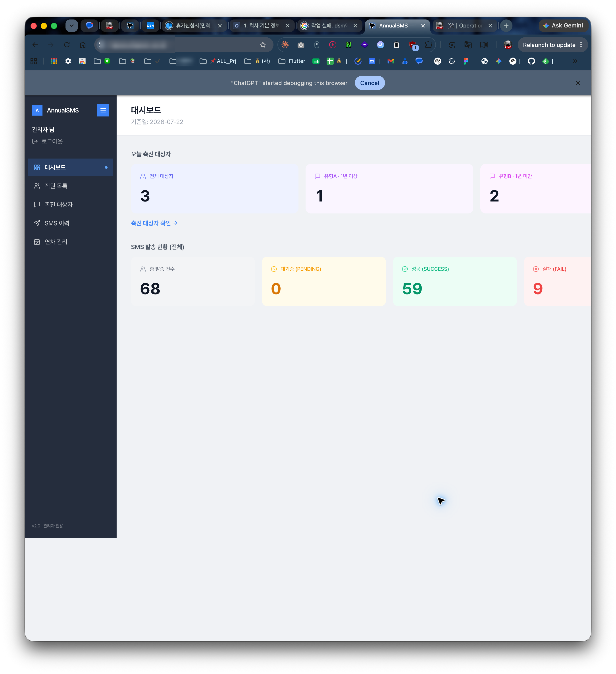This screenshot has height=674, width=616.
Task: Cancel the ChatGPT debugging session
Action: (x=370, y=83)
